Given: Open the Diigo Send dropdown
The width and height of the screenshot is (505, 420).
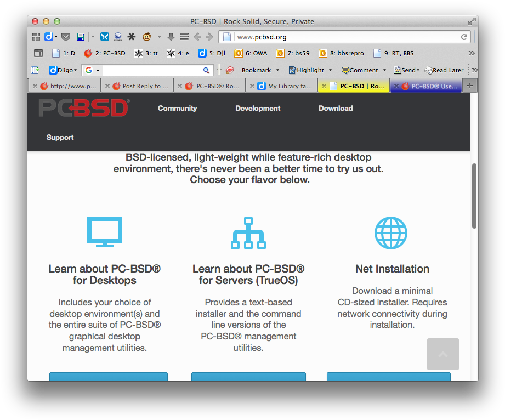Looking at the screenshot, I should point(418,70).
